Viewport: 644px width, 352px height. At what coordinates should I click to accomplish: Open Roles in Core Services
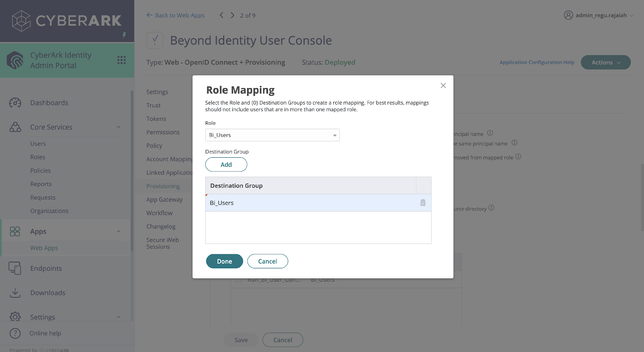point(37,157)
